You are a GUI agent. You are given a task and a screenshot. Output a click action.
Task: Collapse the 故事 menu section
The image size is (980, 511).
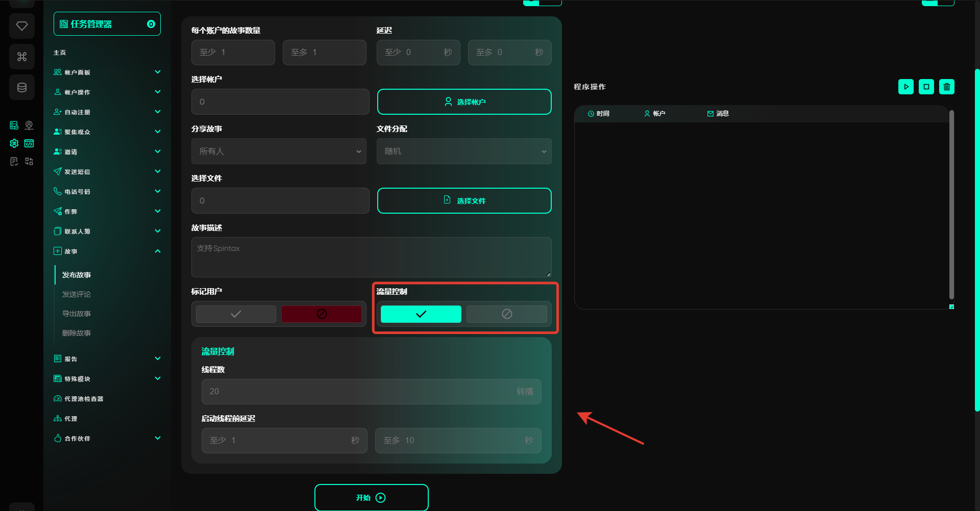click(158, 251)
